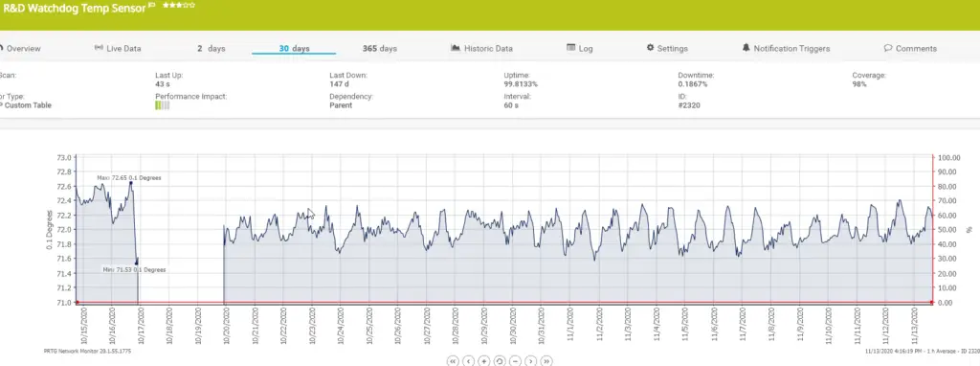Image resolution: width=980 pixels, height=366 pixels.
Task: Select the 365 days graph tab
Action: click(x=379, y=48)
